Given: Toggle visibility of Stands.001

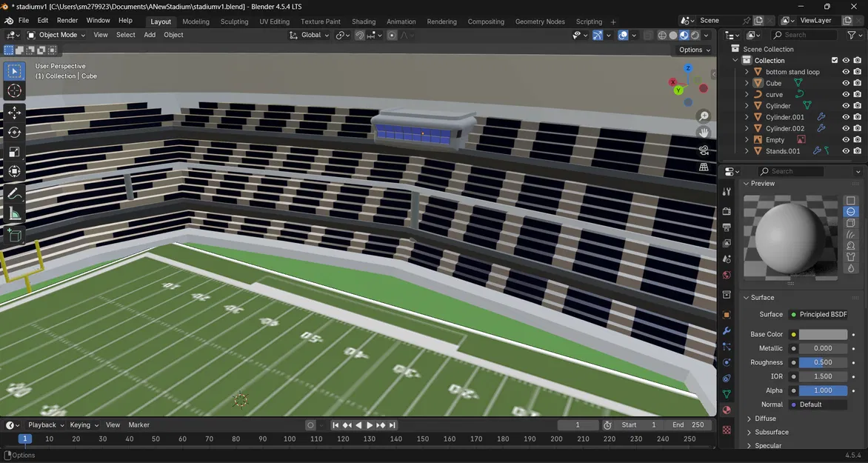Looking at the screenshot, I should click(x=846, y=151).
